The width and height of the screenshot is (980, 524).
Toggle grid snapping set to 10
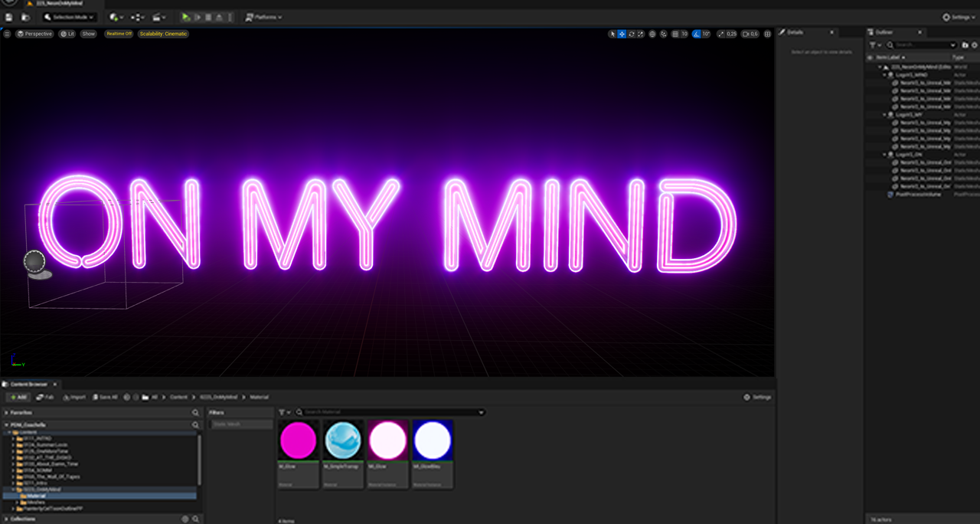(678, 34)
